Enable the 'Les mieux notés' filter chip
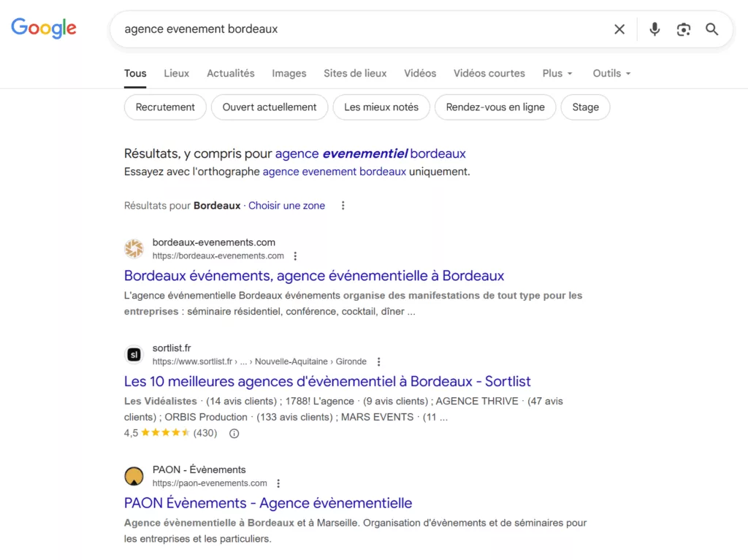Viewport: 748px width, 560px height. tap(381, 107)
